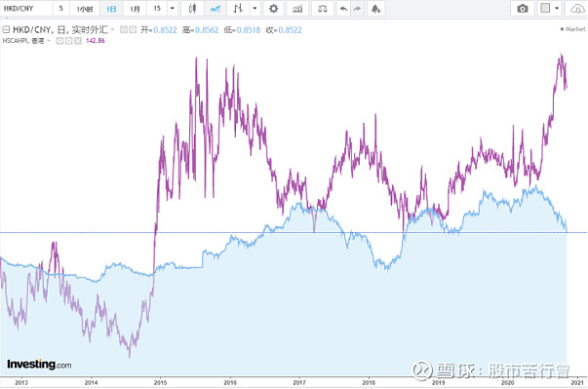Viewport: 588px width, 389px height.
Task: Open the layout dropdown arrow
Action: tap(557, 8)
